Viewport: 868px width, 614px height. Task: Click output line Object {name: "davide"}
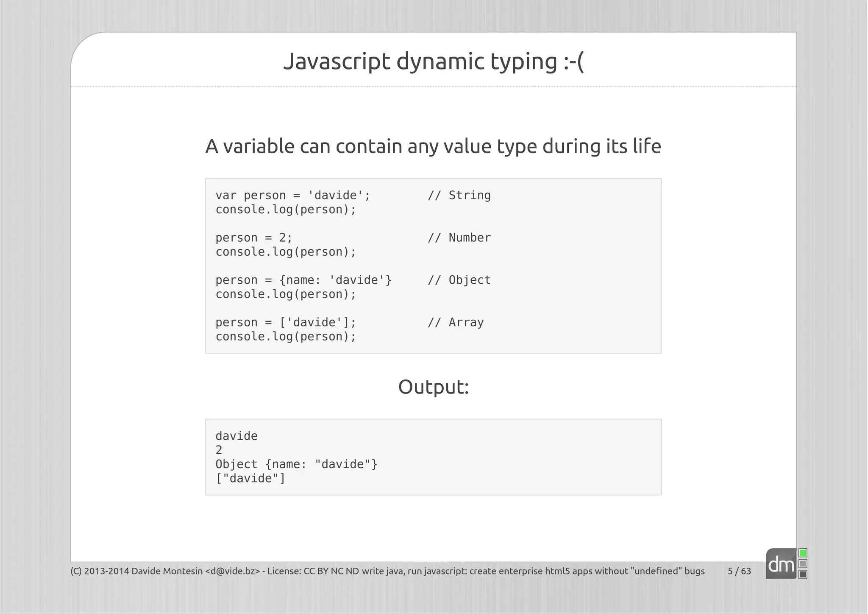296,464
